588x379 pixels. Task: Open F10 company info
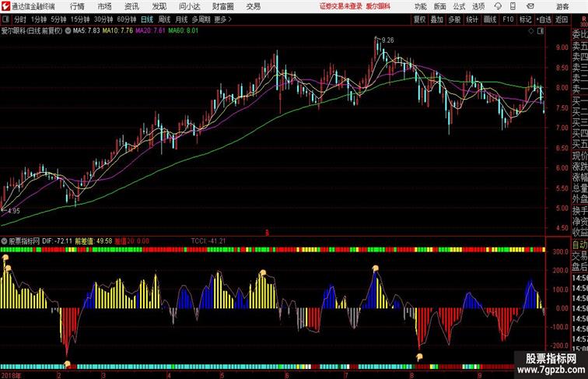pyautogui.click(x=508, y=19)
